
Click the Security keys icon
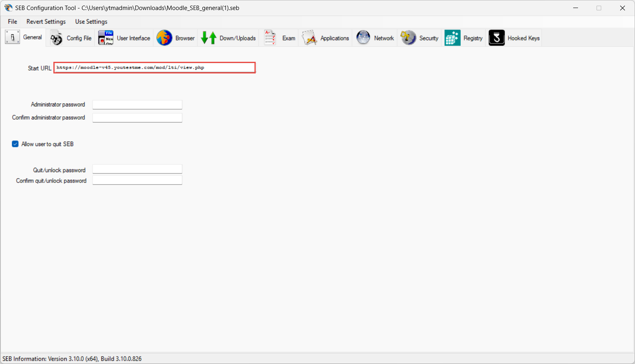(x=408, y=38)
